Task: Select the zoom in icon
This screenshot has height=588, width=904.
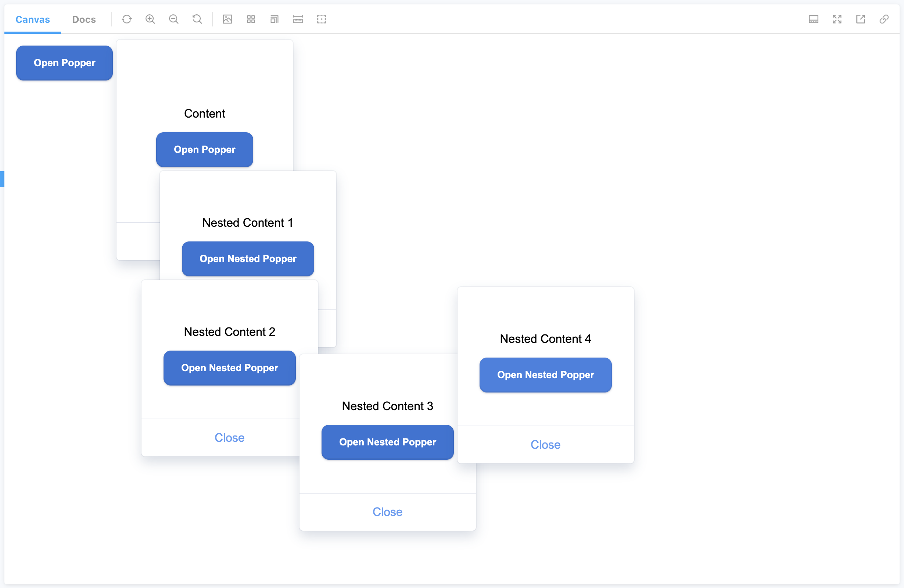Action: tap(150, 19)
